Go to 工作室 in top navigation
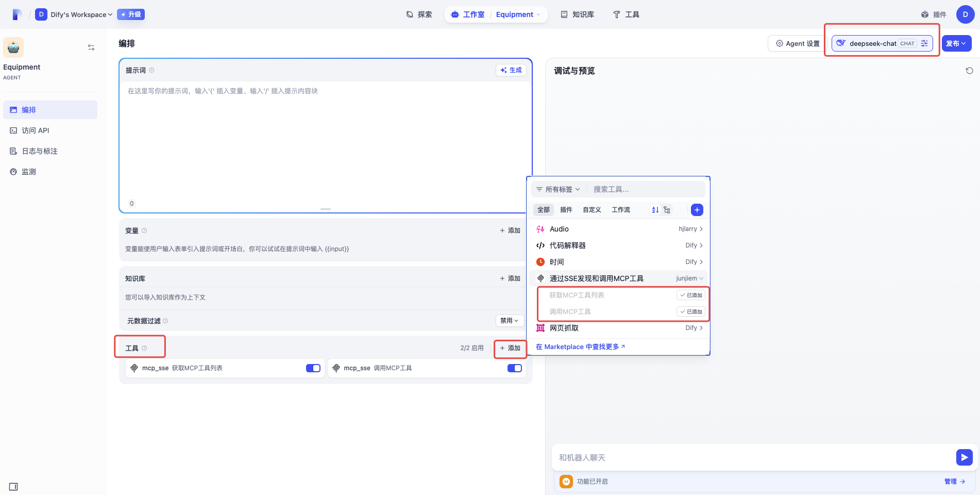The height and width of the screenshot is (495, 980). (468, 14)
